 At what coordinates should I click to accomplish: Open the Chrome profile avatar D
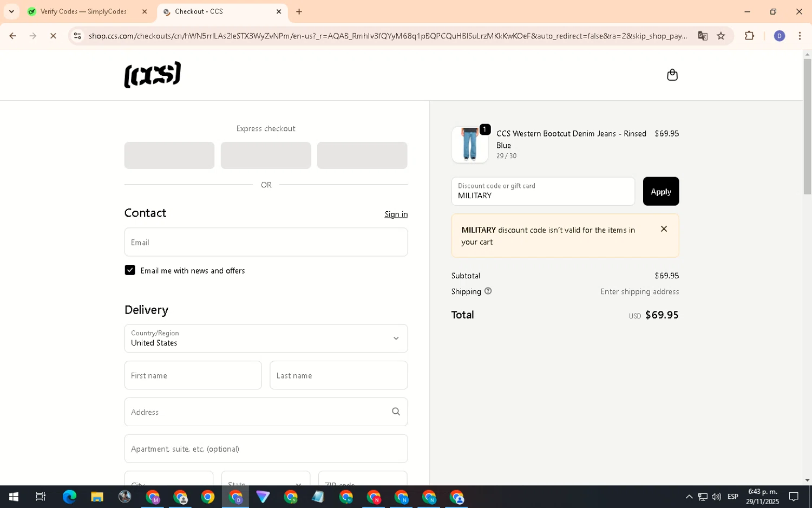(780, 36)
